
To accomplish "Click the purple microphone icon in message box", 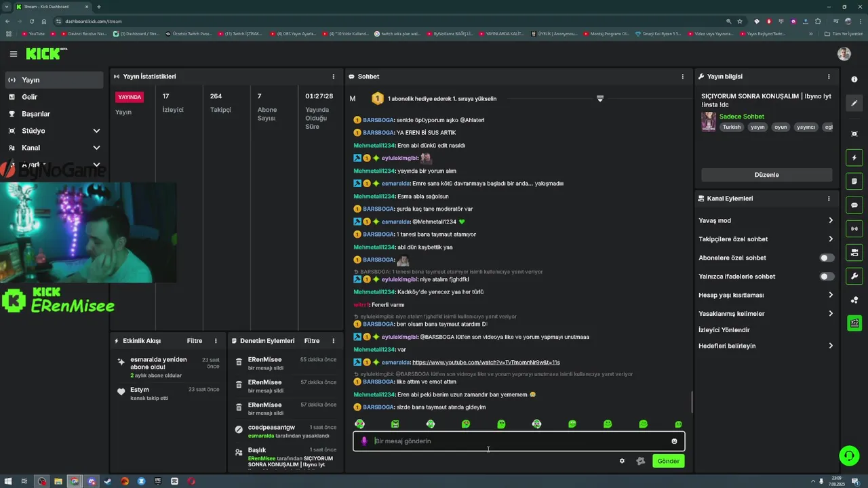I will pos(364,441).
